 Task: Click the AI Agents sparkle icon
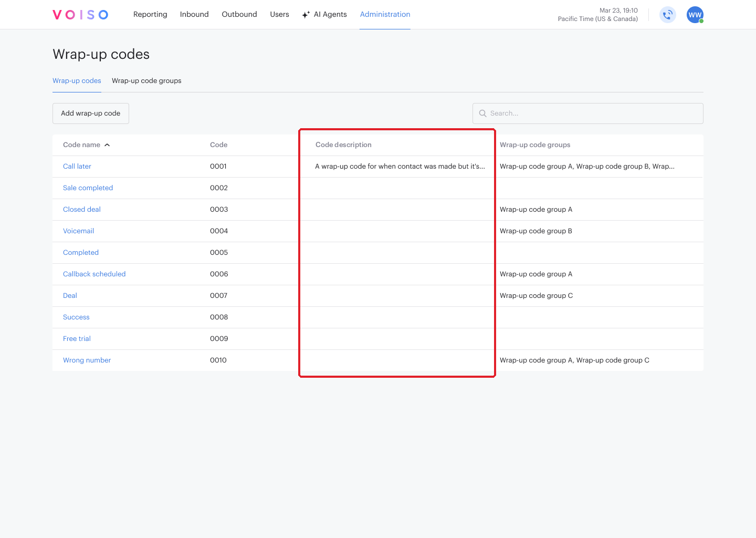(306, 15)
